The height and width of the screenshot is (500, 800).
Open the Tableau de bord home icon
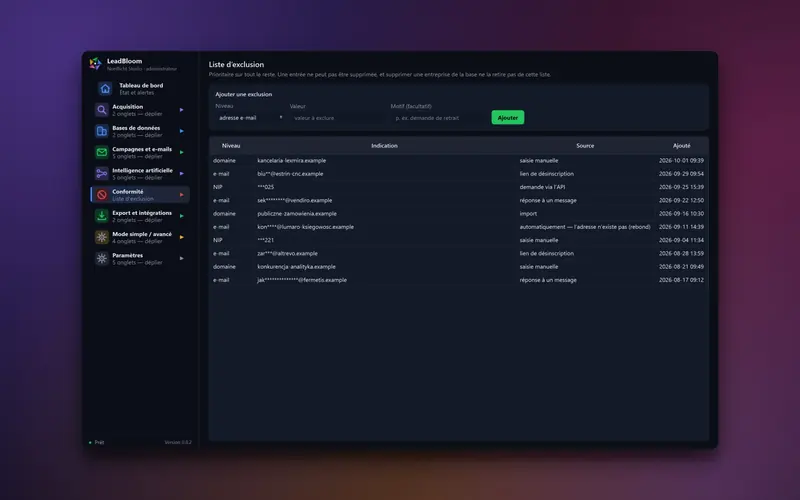pyautogui.click(x=105, y=89)
